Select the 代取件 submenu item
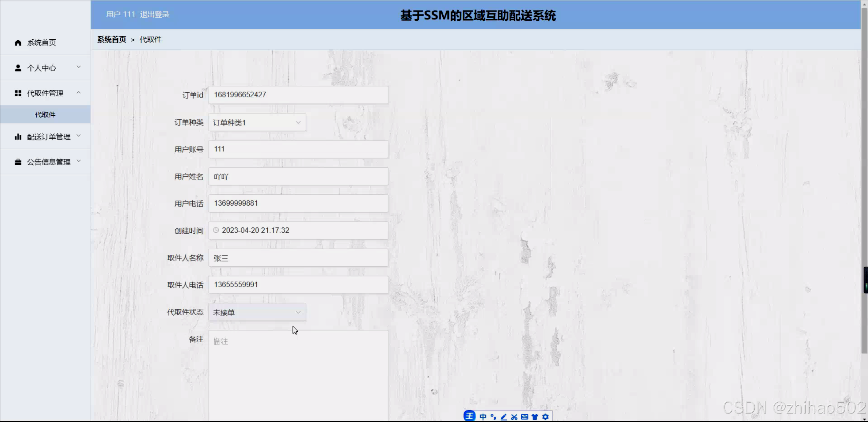868x422 pixels. [x=45, y=115]
